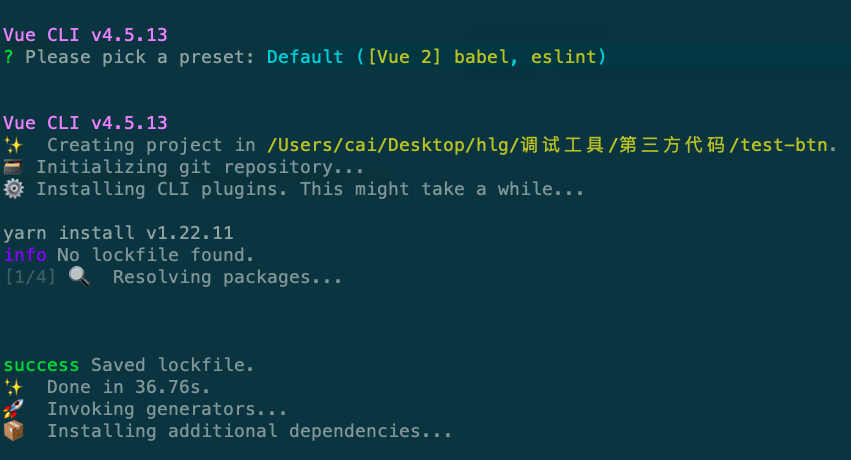Image resolution: width=851 pixels, height=460 pixels.
Task: Click the [1/4] step progress indicator
Action: [30, 277]
